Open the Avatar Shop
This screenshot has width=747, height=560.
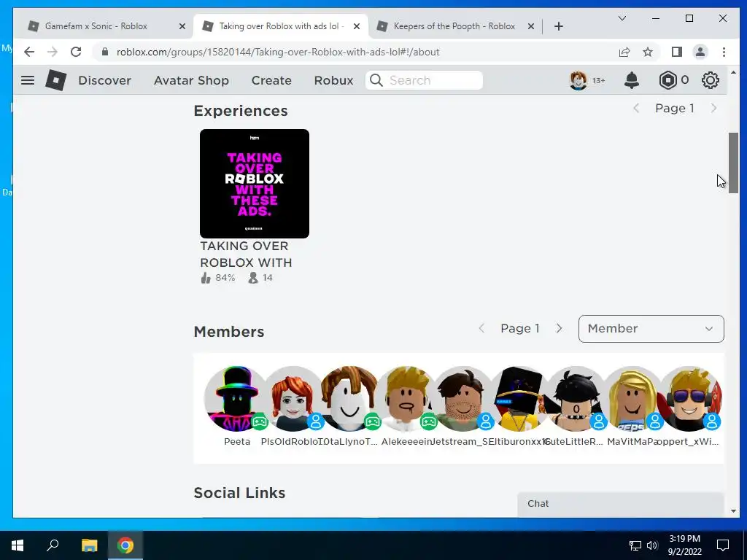click(192, 80)
